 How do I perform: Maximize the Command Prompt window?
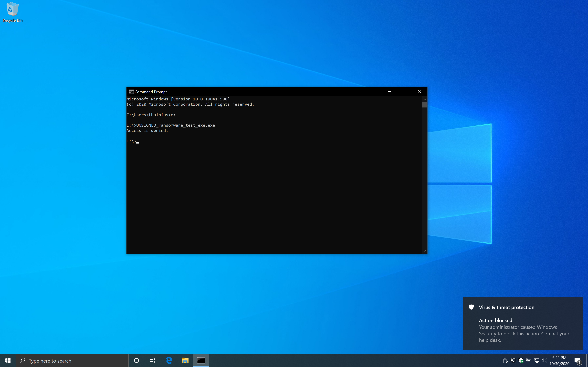(404, 92)
